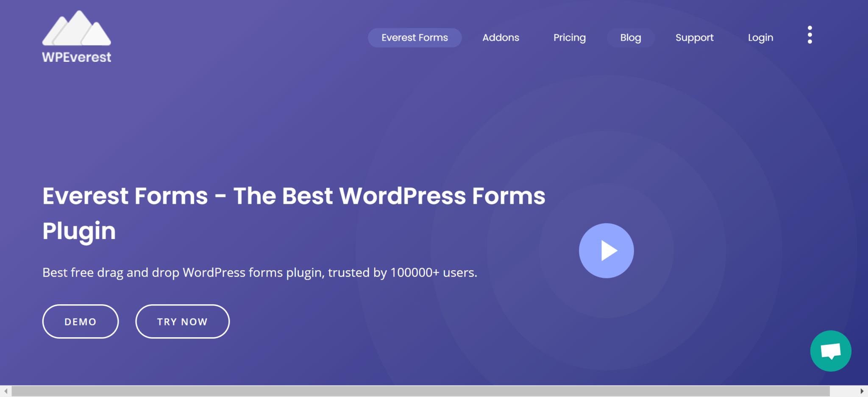868x397 pixels.
Task: Visit the Support page
Action: [694, 38]
